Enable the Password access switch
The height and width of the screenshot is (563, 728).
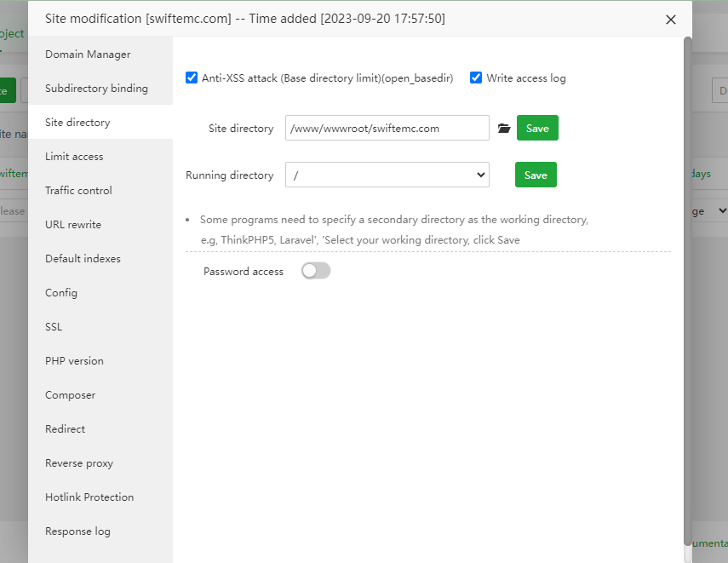(x=316, y=271)
